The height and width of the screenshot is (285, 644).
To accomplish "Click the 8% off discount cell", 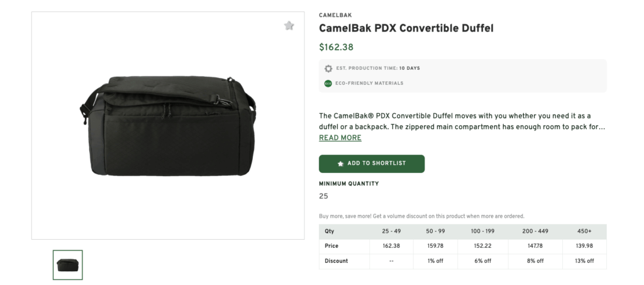I will pyautogui.click(x=535, y=260).
